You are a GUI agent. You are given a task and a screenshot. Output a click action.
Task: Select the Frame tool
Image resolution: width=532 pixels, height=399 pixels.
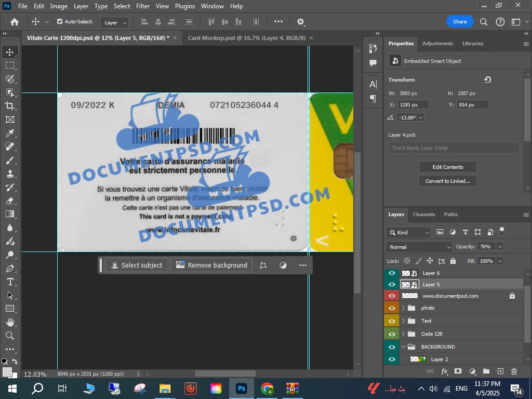tap(10, 119)
